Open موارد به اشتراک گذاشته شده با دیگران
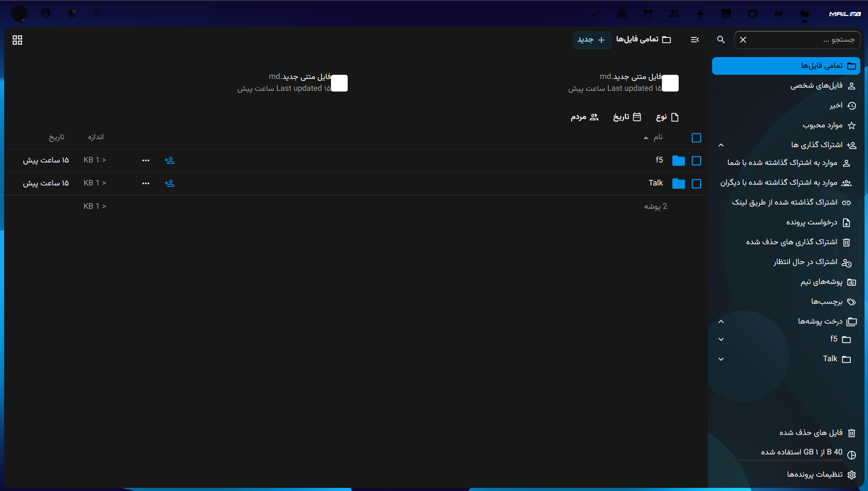 [786, 183]
